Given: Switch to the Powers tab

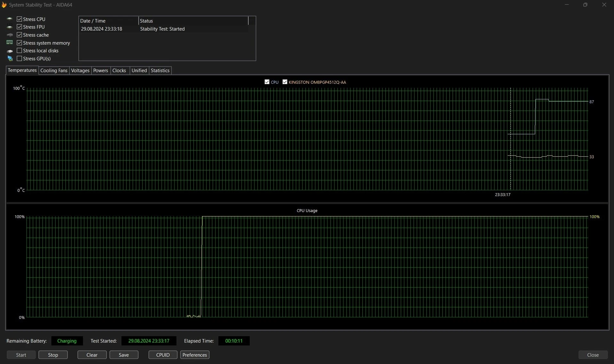Looking at the screenshot, I should coord(100,70).
